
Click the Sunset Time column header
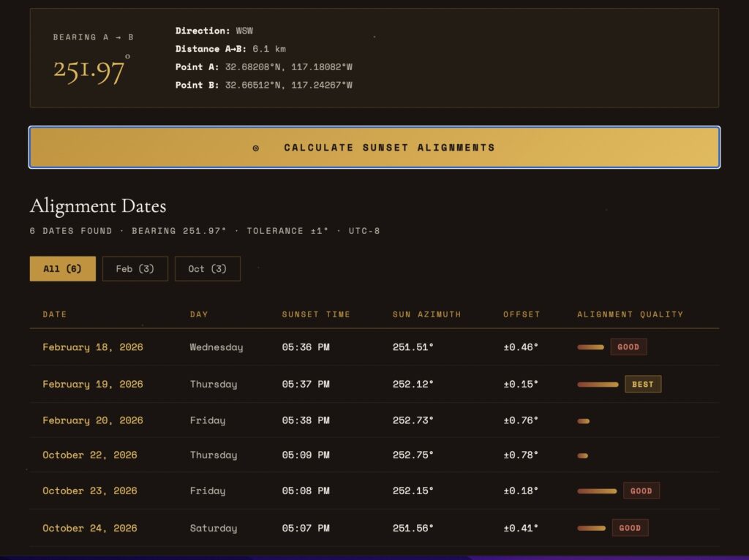[x=316, y=314]
